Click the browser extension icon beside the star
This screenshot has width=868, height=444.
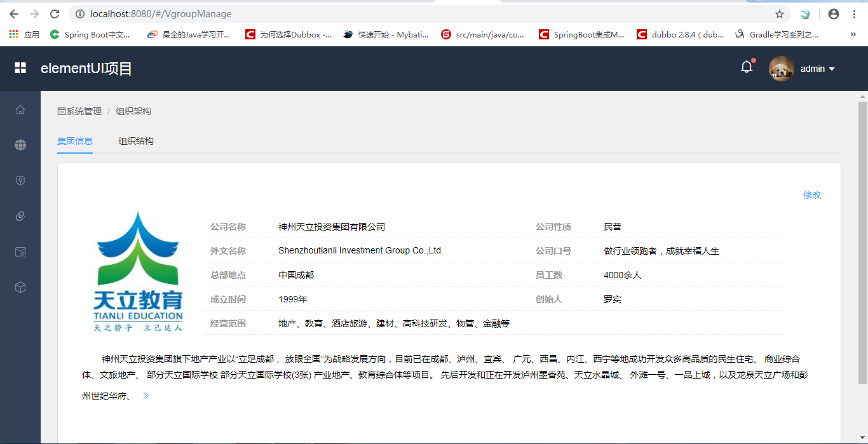coord(805,14)
